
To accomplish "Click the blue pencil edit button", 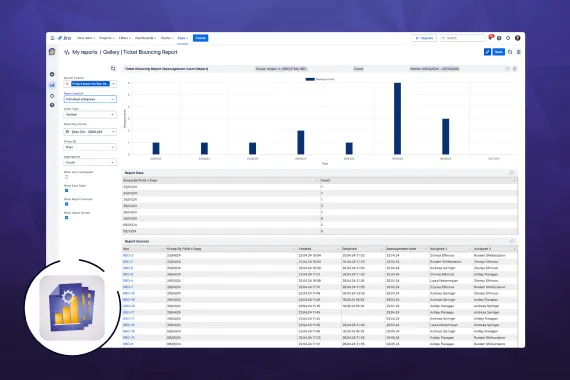I will click(487, 52).
